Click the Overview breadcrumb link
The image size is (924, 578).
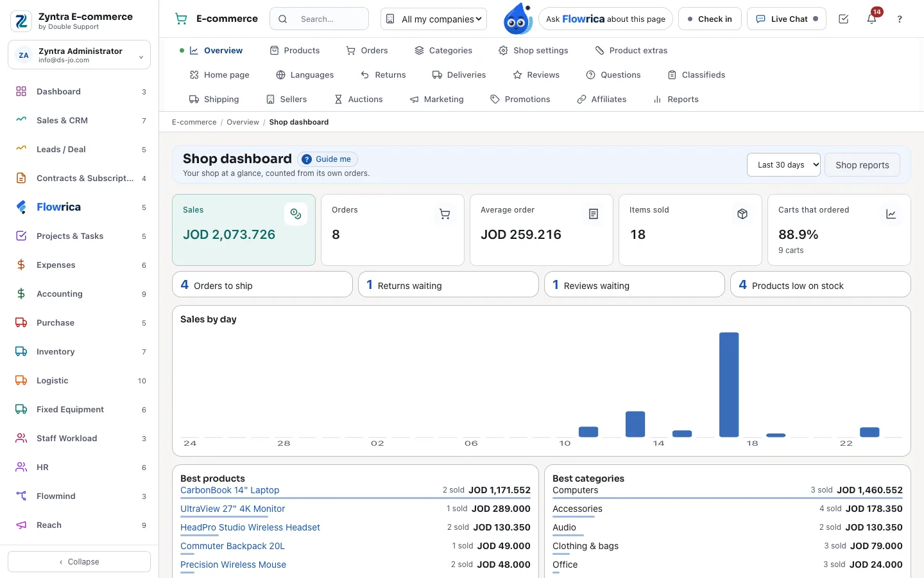point(243,122)
